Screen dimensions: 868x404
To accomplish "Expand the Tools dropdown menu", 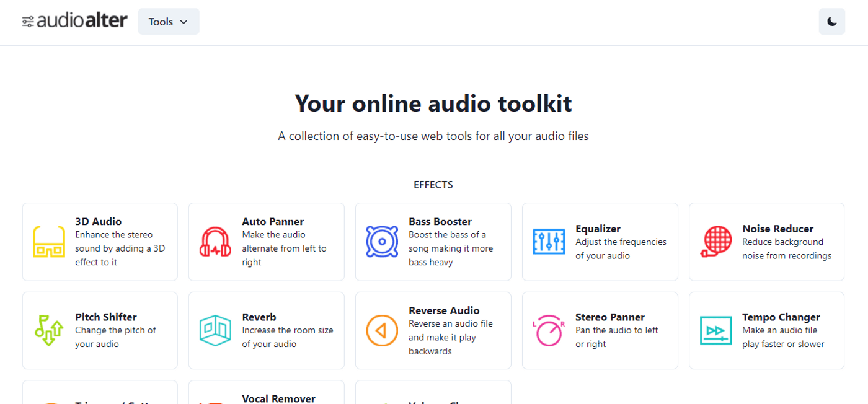I will click(x=168, y=21).
